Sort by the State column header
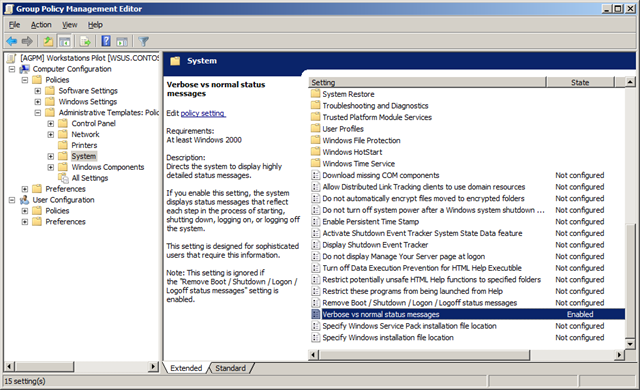 [x=580, y=82]
